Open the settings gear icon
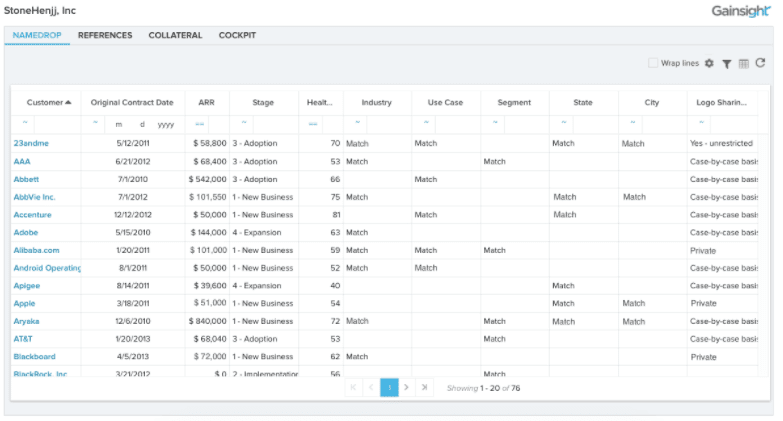783x421 pixels. [x=709, y=64]
